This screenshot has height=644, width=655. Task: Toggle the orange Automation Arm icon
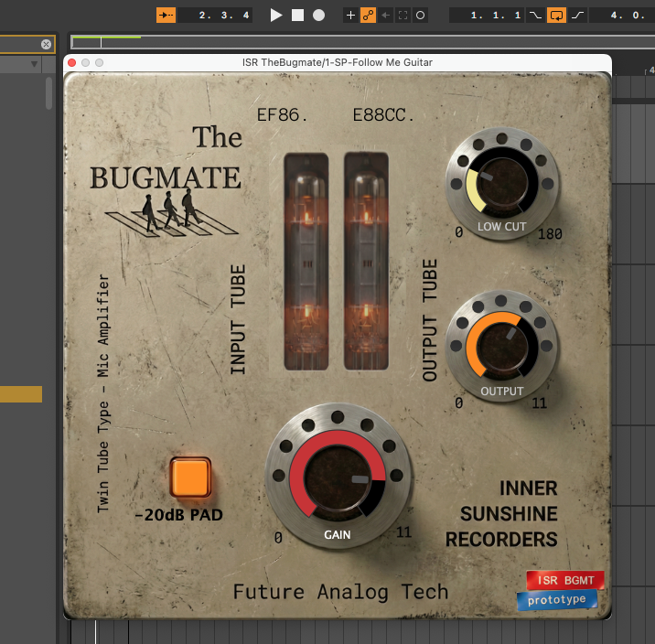point(368,16)
